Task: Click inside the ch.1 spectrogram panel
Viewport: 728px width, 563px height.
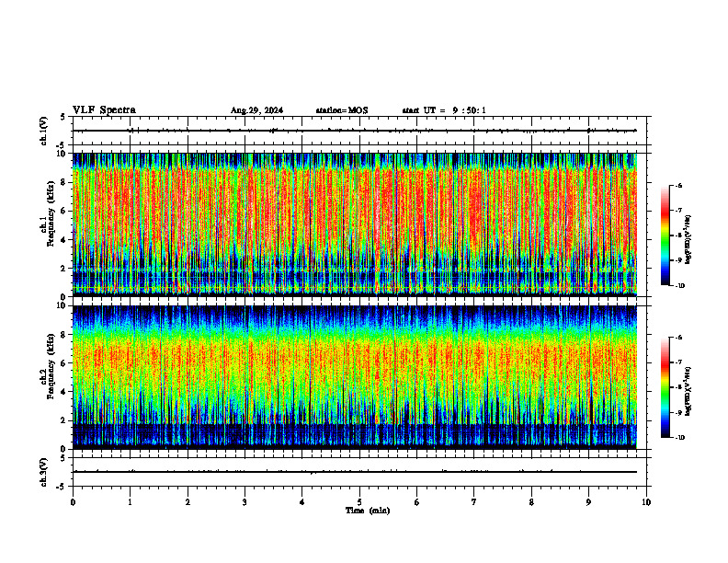Action: click(x=355, y=224)
